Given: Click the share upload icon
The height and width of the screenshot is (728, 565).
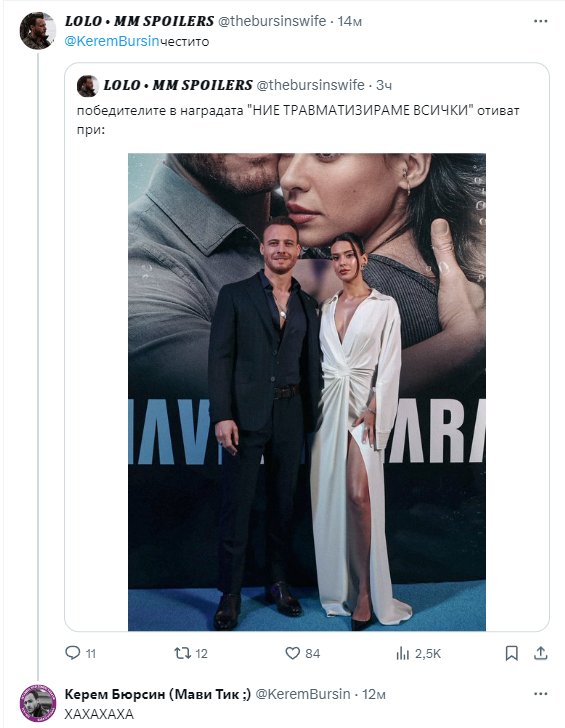Looking at the screenshot, I should (x=540, y=653).
